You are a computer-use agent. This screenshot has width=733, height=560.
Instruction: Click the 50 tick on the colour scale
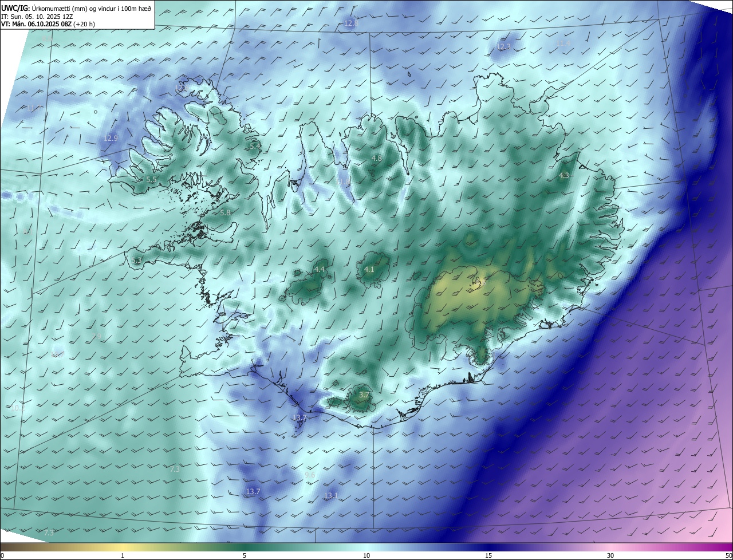728,556
